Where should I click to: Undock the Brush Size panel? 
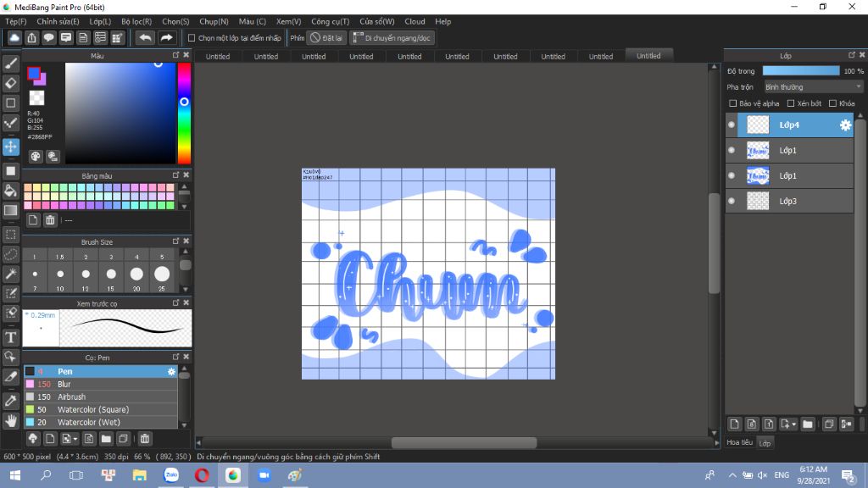tap(175, 241)
